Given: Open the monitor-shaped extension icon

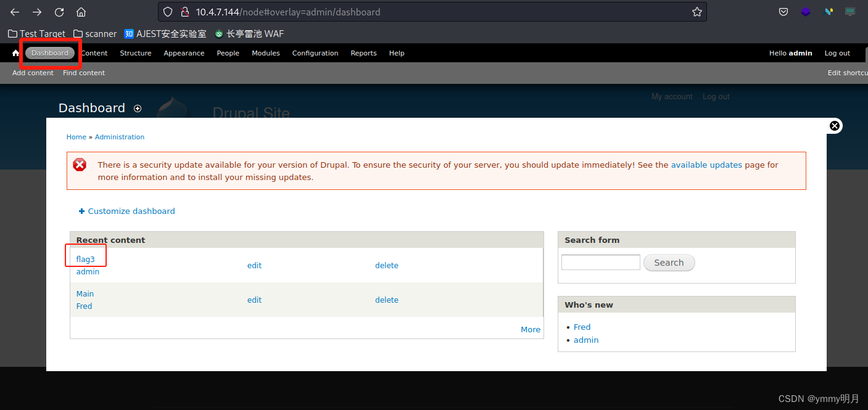Looking at the screenshot, I should (850, 12).
